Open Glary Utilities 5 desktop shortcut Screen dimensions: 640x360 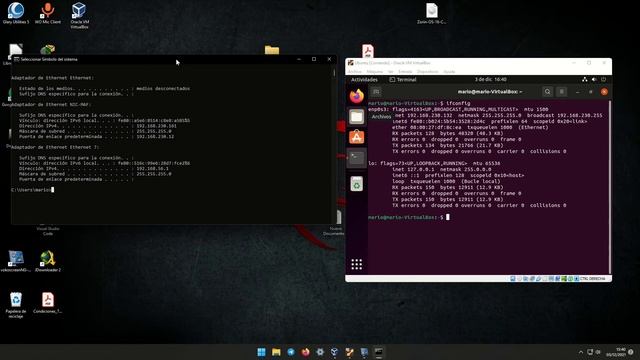point(16,13)
